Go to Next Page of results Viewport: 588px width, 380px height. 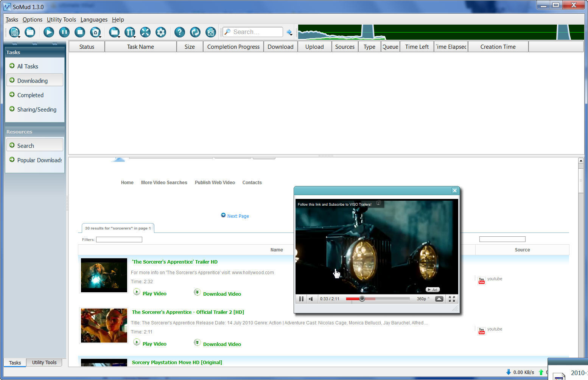(238, 216)
